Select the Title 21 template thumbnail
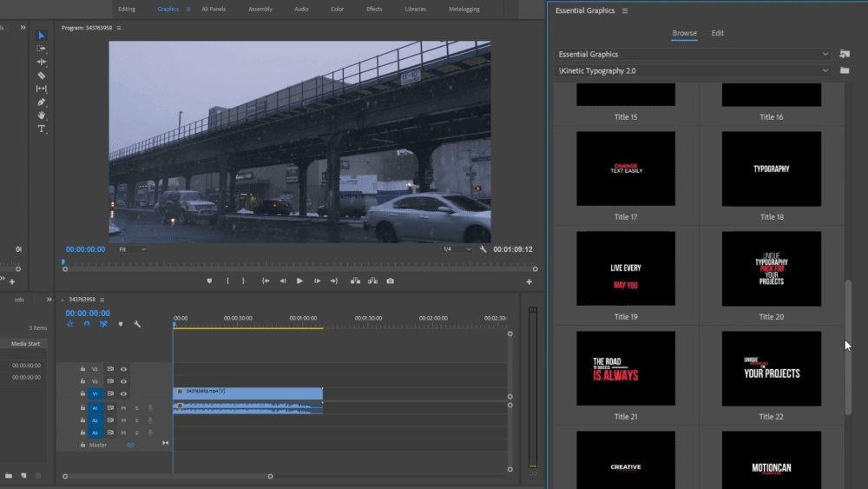Viewport: 868px width, 489px height. click(x=626, y=368)
